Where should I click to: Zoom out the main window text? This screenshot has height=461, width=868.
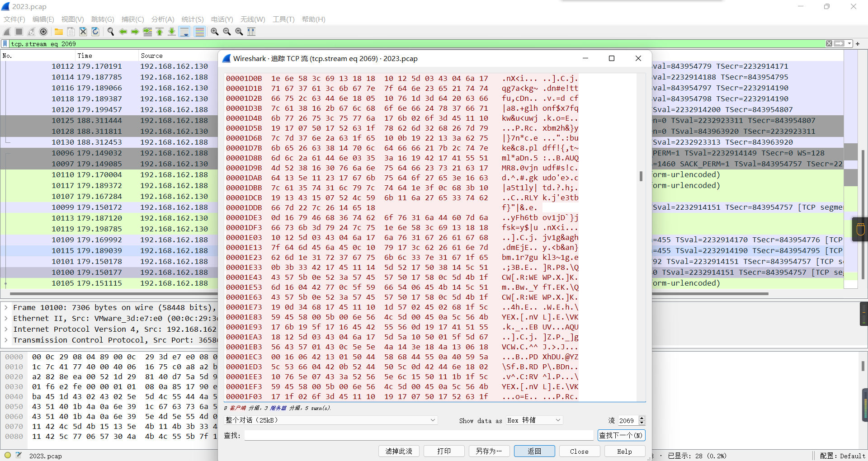click(227, 32)
